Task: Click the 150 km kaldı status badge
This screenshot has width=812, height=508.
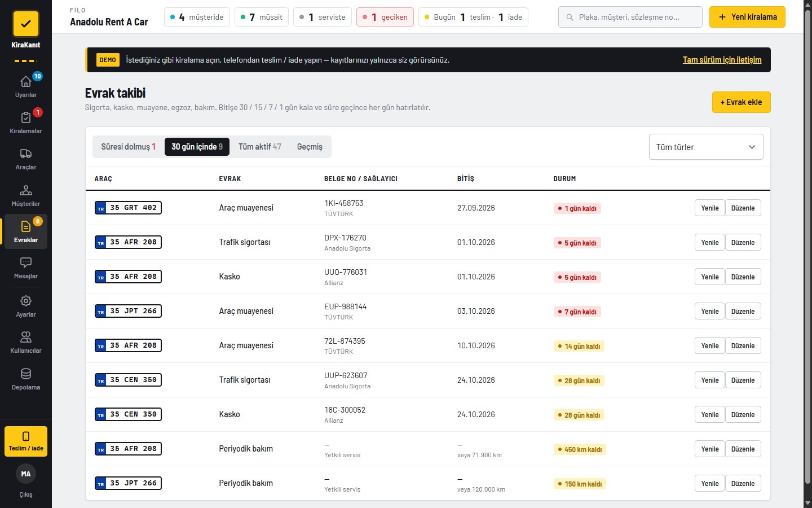Action: (580, 484)
